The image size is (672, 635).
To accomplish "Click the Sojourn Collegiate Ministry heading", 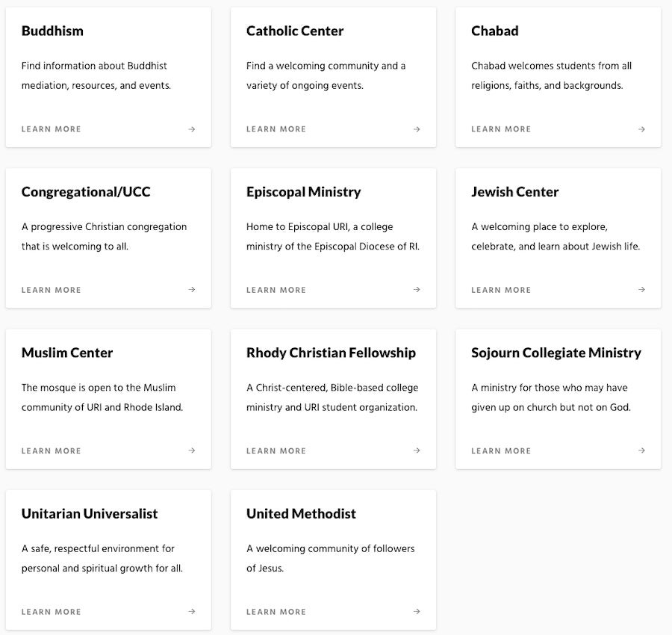I will [x=556, y=353].
